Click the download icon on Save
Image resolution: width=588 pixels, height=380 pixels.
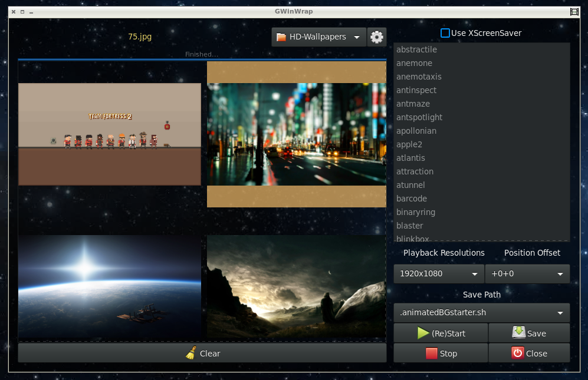[518, 332]
